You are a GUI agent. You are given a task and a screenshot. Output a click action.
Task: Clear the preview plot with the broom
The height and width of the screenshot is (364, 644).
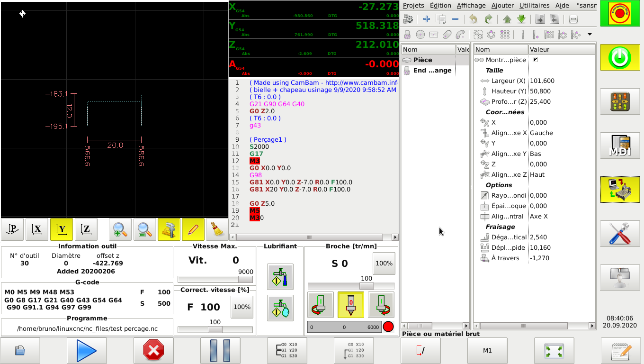(218, 230)
